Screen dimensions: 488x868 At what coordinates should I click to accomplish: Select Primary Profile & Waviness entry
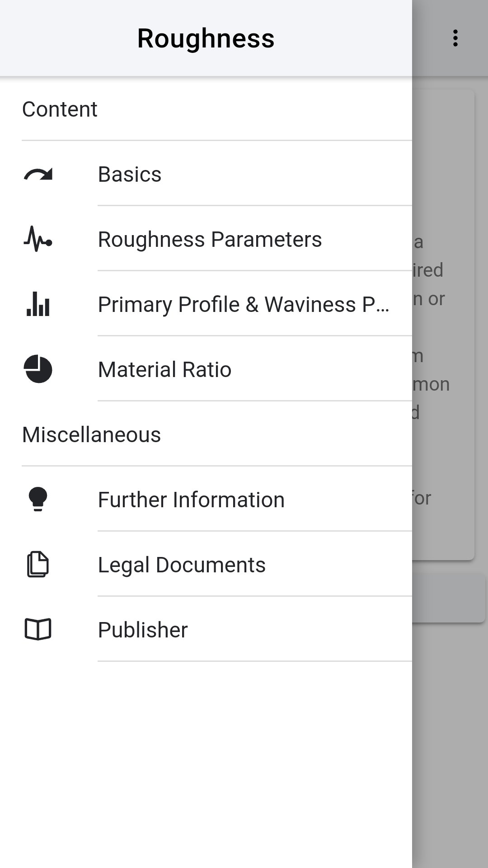click(x=243, y=304)
